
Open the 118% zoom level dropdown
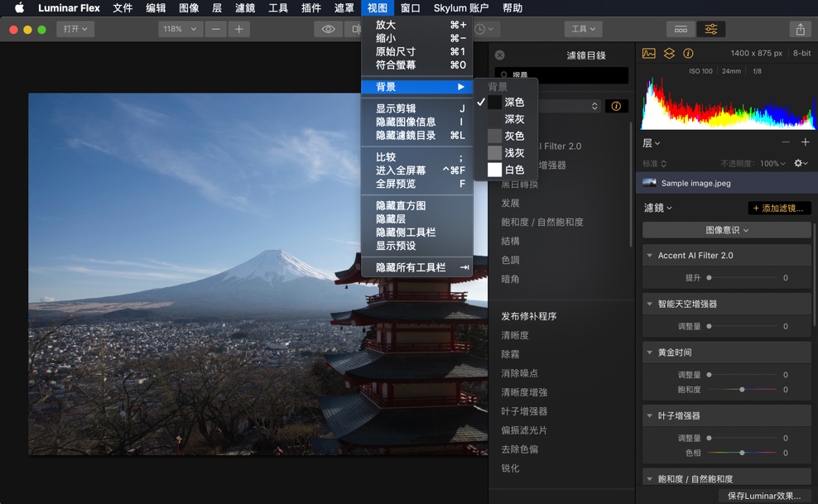[x=180, y=28]
